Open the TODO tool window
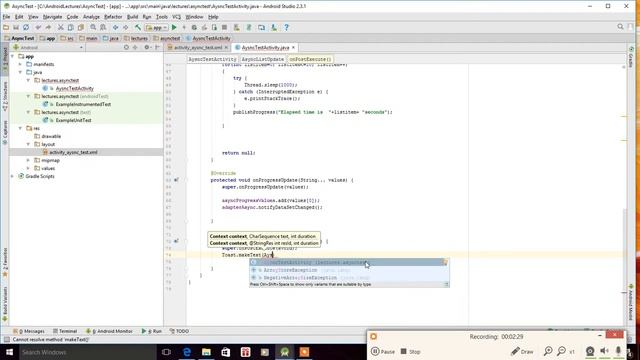The width and height of the screenshot is (640, 360). [x=179, y=331]
